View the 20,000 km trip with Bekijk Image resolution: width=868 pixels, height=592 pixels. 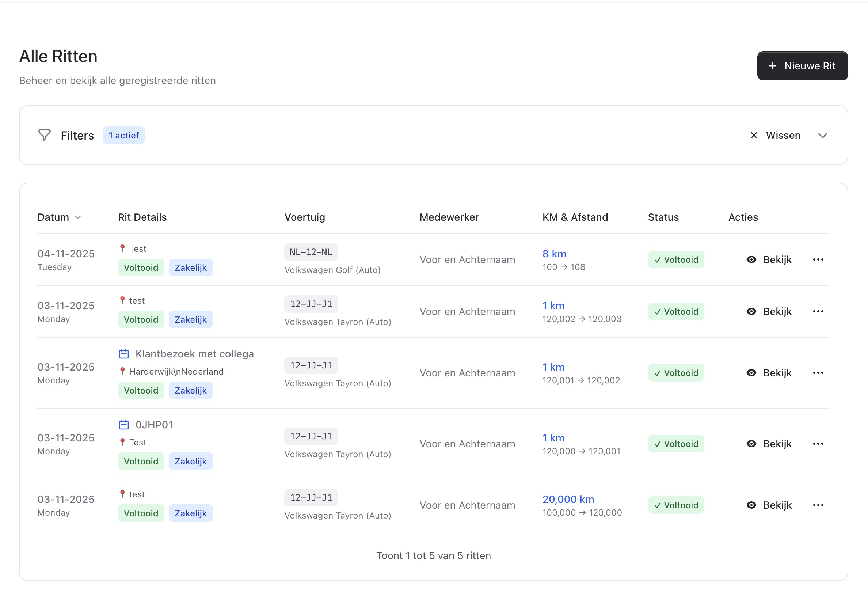(769, 505)
